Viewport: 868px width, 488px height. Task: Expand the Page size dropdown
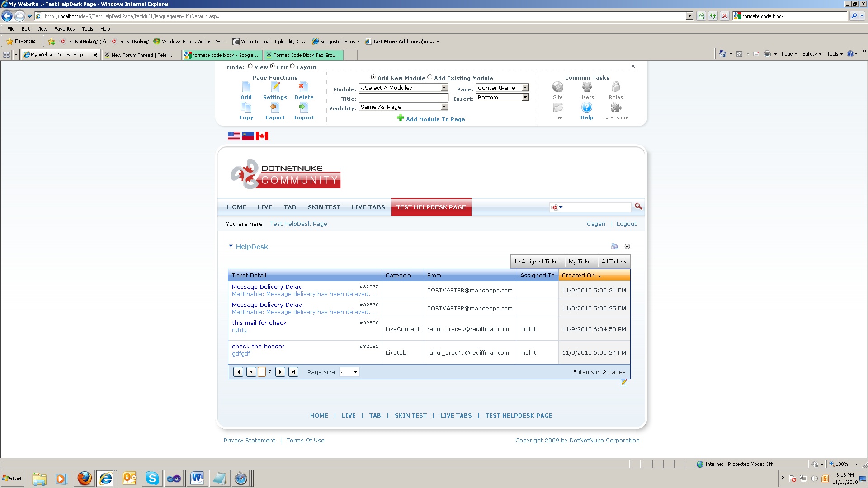355,372
